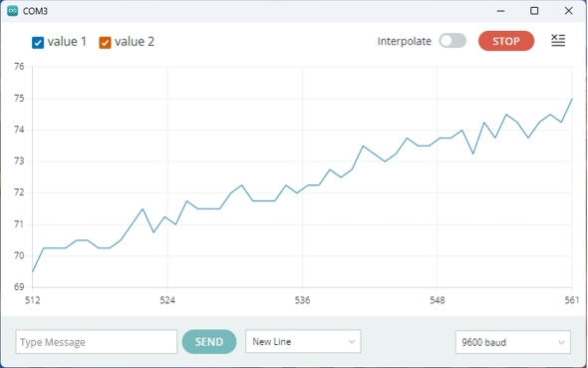588x368 pixels.
Task: Click the Arduino icon in the title bar
Action: [x=12, y=11]
